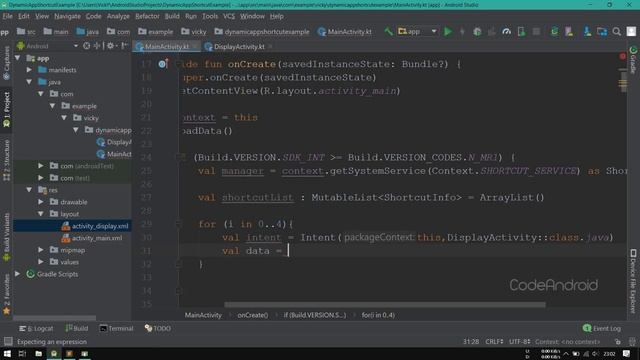This screenshot has height=360, width=640.
Task: Click the collapse all icon in Project panel
Action: pyautogui.click(x=97, y=46)
